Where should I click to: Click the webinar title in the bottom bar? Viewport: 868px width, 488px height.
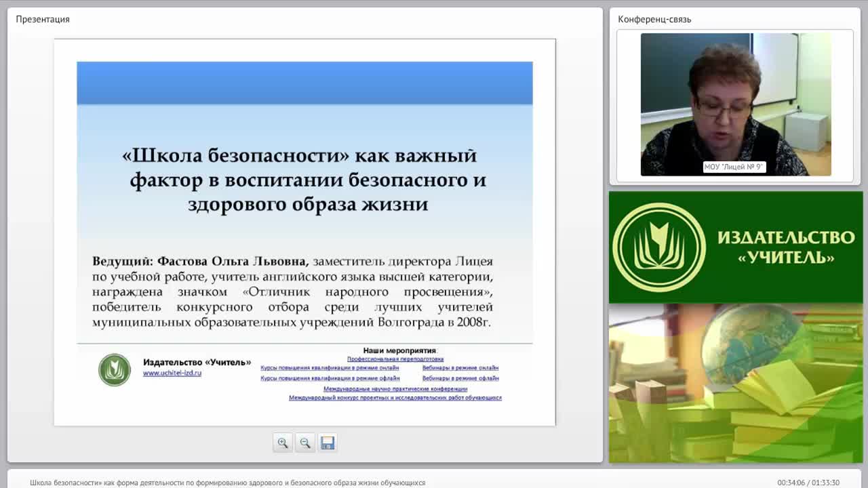(228, 483)
